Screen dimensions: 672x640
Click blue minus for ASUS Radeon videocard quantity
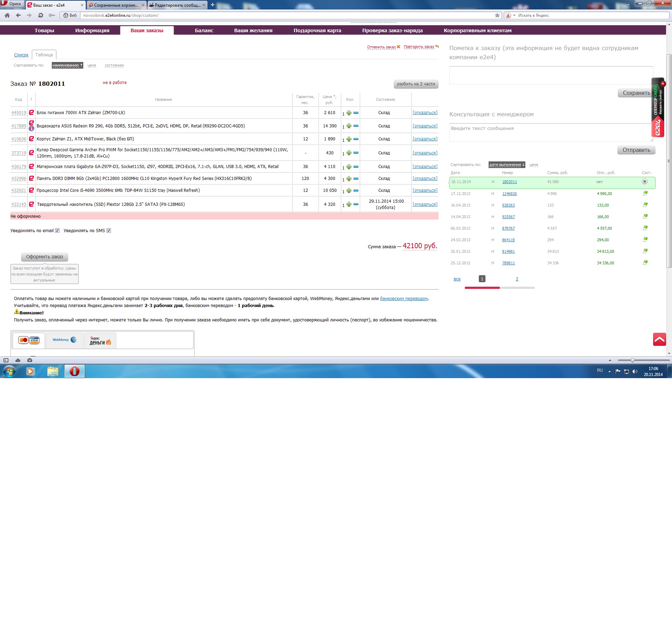click(356, 126)
